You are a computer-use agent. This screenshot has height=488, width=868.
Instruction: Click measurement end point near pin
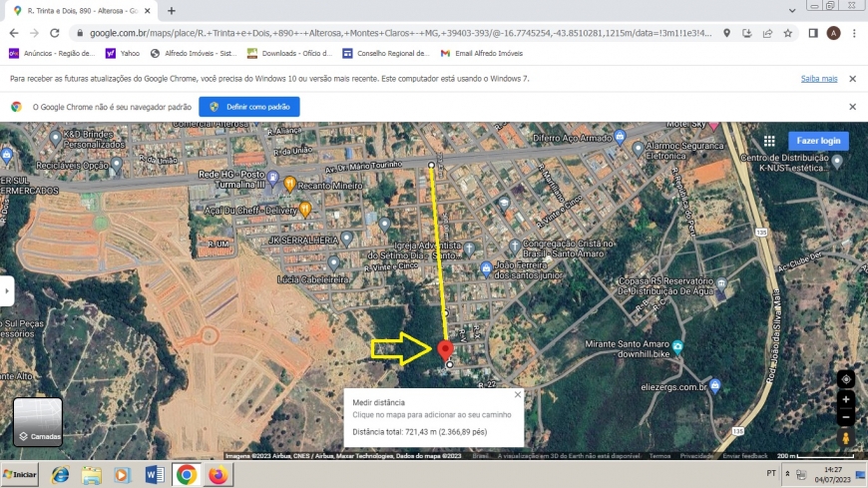pos(449,364)
